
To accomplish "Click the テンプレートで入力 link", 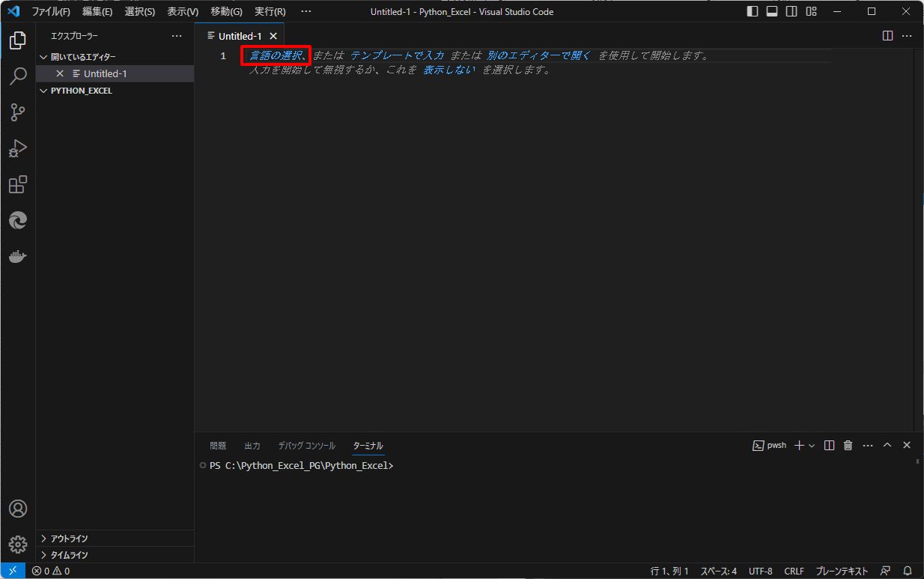I will pyautogui.click(x=397, y=55).
